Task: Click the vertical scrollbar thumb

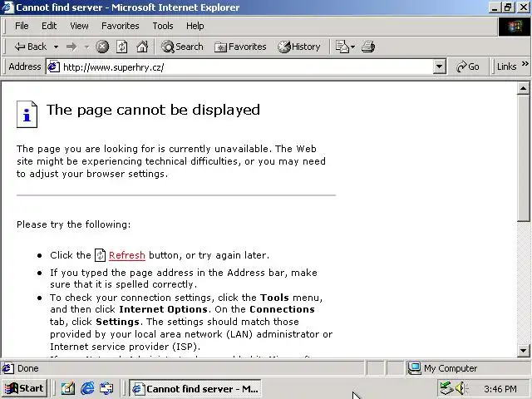Action: pos(523,158)
